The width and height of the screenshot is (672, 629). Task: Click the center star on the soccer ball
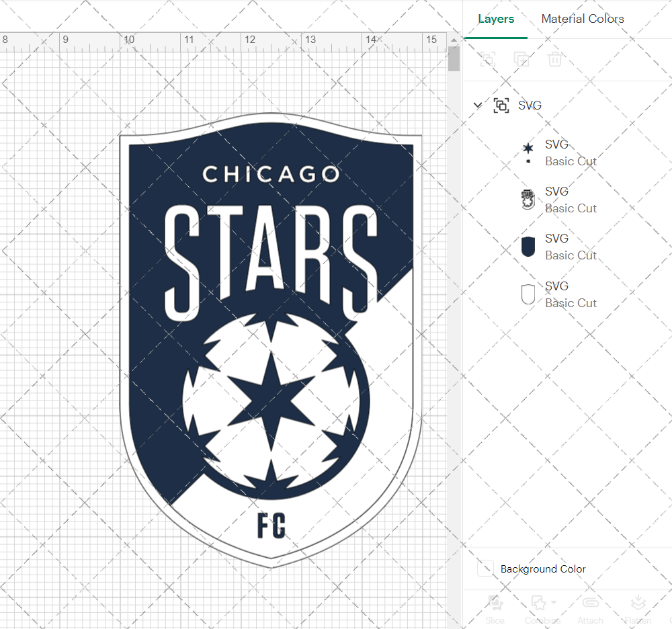(271, 402)
